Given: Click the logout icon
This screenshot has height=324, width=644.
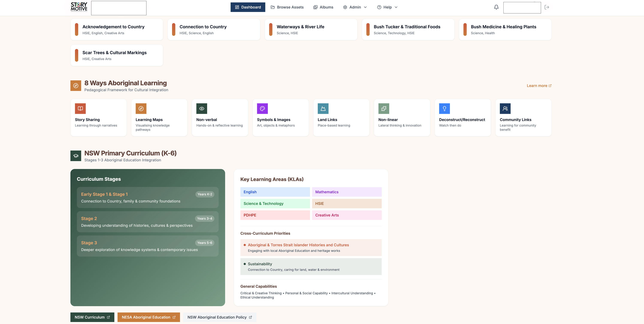Looking at the screenshot, I should point(547,7).
